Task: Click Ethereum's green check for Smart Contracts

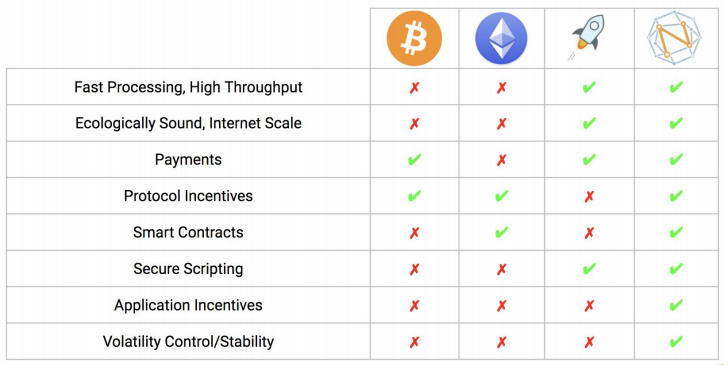Action: point(501,232)
